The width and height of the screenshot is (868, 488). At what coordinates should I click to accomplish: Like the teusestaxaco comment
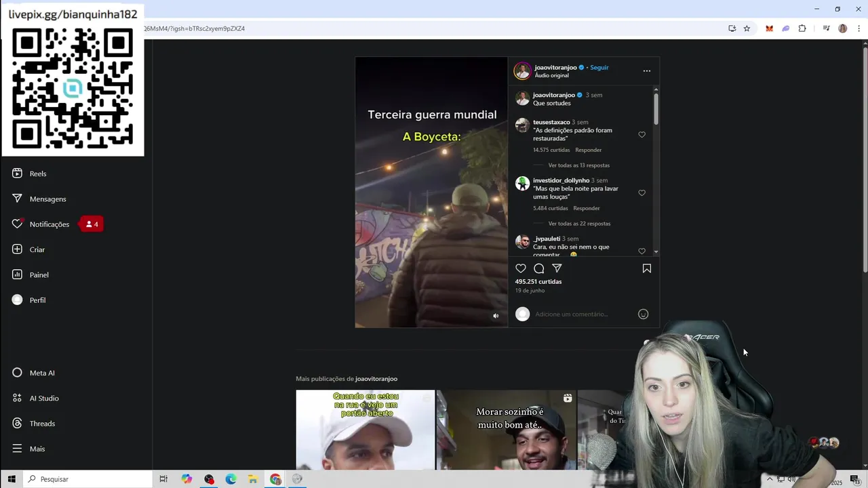point(642,134)
